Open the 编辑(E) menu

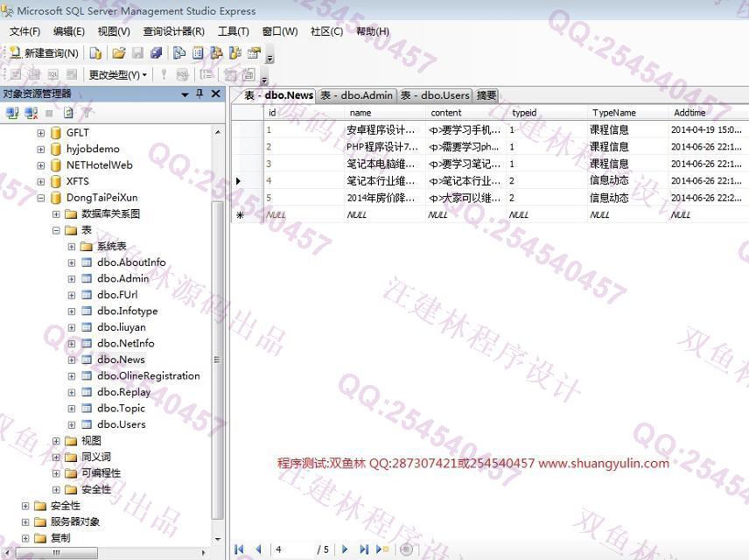(x=69, y=31)
